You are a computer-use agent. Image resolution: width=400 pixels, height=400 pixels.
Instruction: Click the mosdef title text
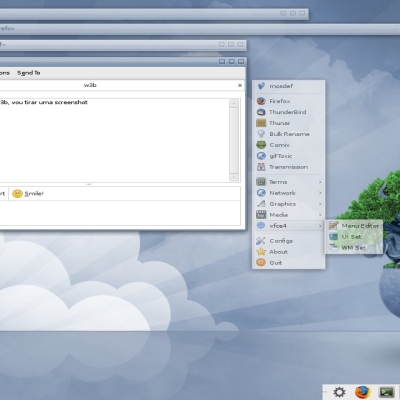point(281,86)
